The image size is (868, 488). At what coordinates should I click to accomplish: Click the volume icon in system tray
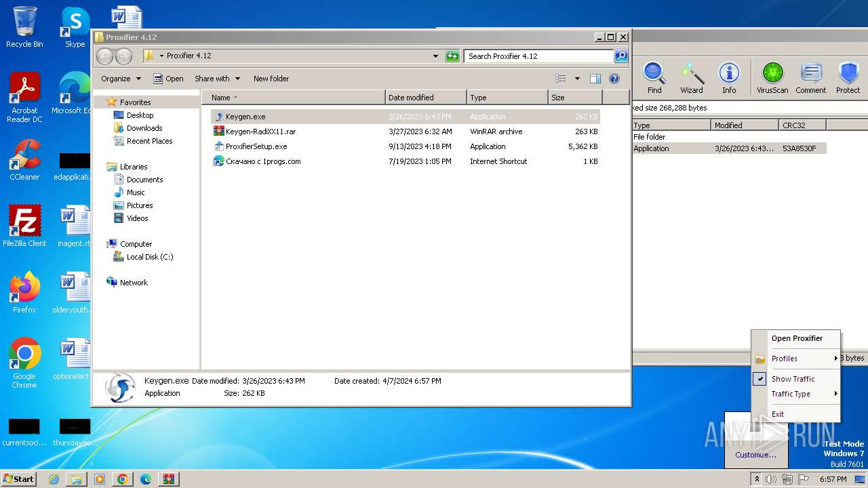[x=771, y=479]
